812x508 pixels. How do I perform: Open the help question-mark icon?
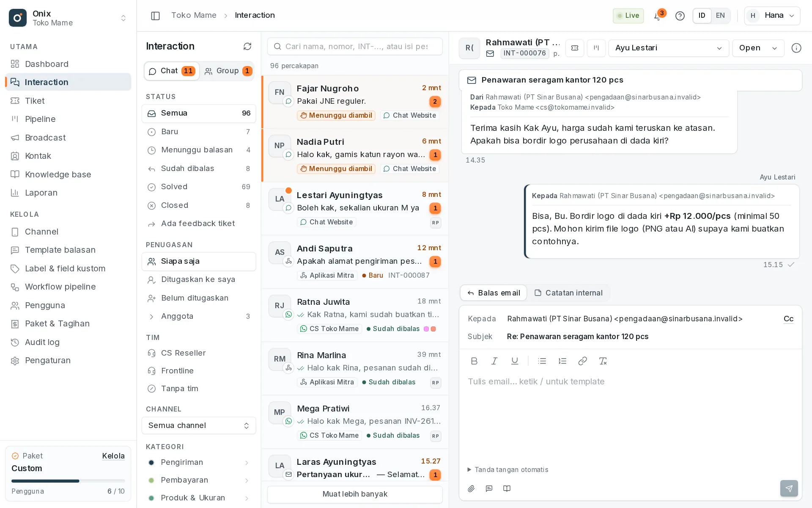point(680,16)
